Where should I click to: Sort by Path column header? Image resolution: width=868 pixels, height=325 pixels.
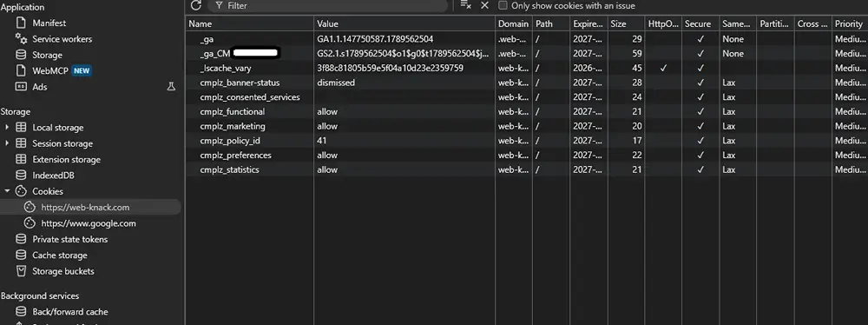pos(551,23)
